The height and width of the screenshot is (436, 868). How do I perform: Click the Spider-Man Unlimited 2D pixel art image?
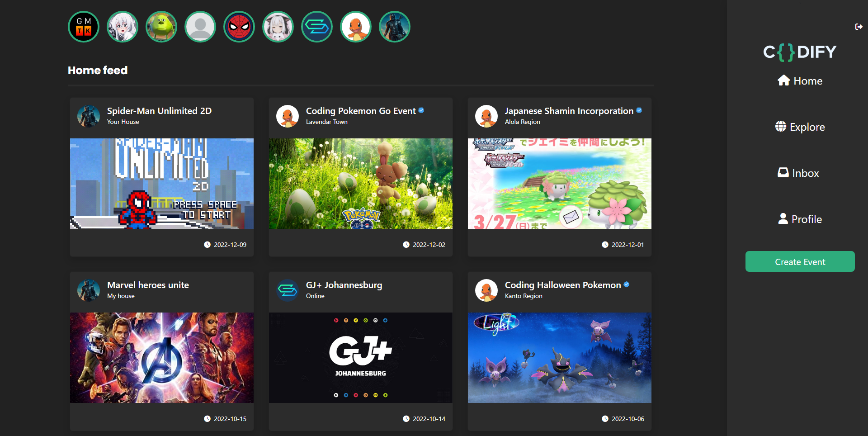pos(162,184)
